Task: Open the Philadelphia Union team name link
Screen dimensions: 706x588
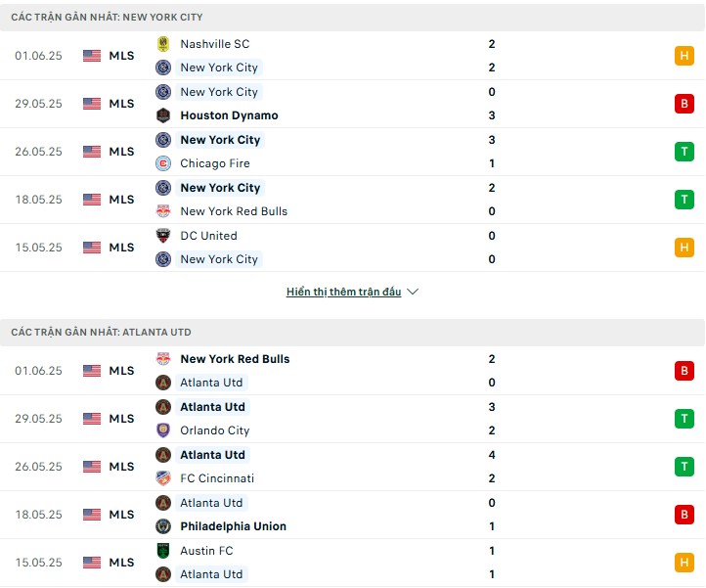Action: coord(234,526)
